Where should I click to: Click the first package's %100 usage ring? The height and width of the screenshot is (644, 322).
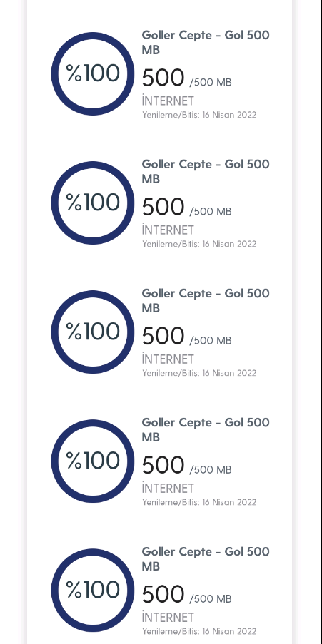[x=93, y=73]
